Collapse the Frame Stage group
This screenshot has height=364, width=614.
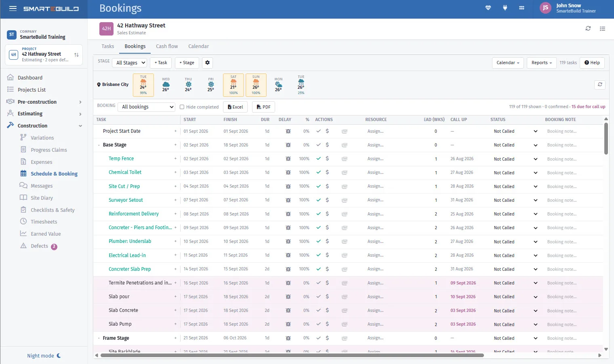pos(99,338)
